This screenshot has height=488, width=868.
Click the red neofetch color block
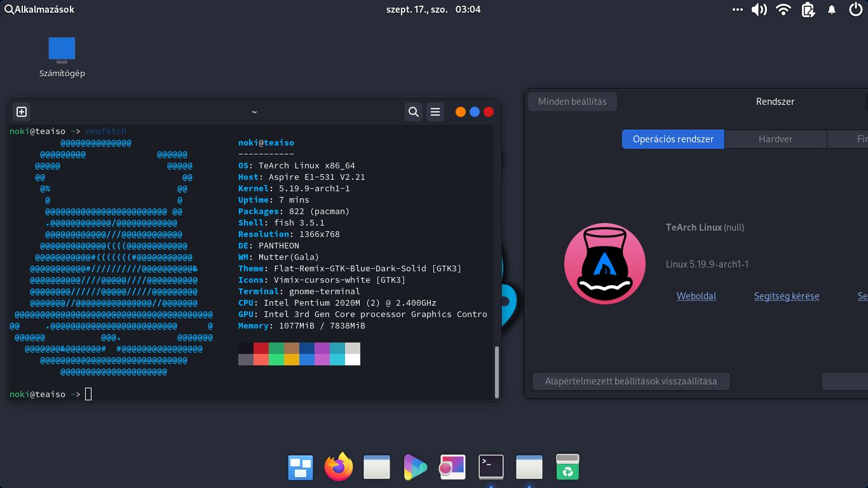[x=261, y=348]
